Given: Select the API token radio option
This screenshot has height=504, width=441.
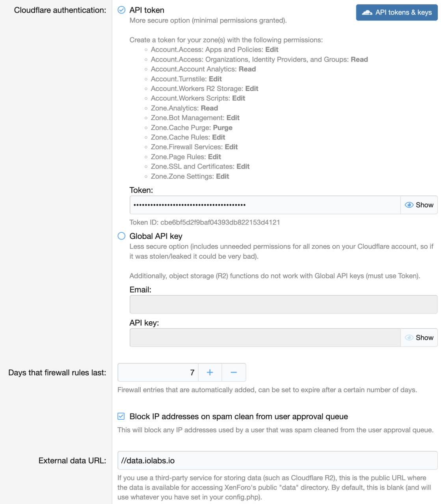Looking at the screenshot, I should (122, 10).
